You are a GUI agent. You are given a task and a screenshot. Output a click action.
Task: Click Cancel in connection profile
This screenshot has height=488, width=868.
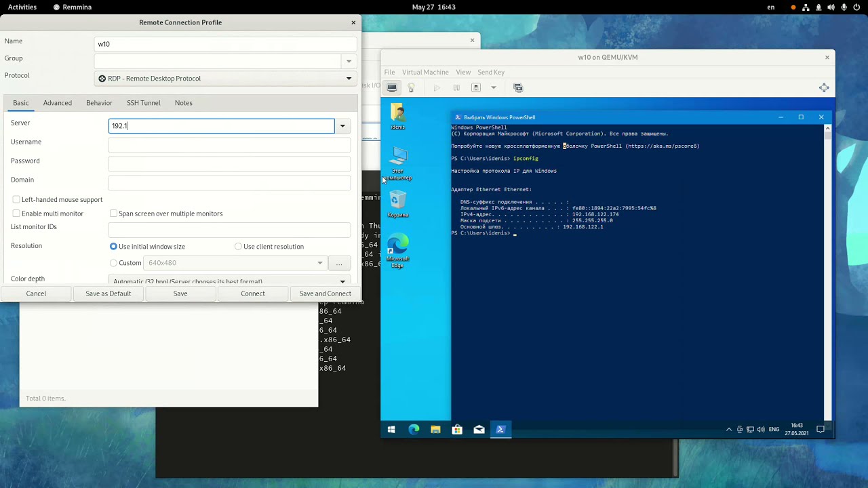click(36, 293)
